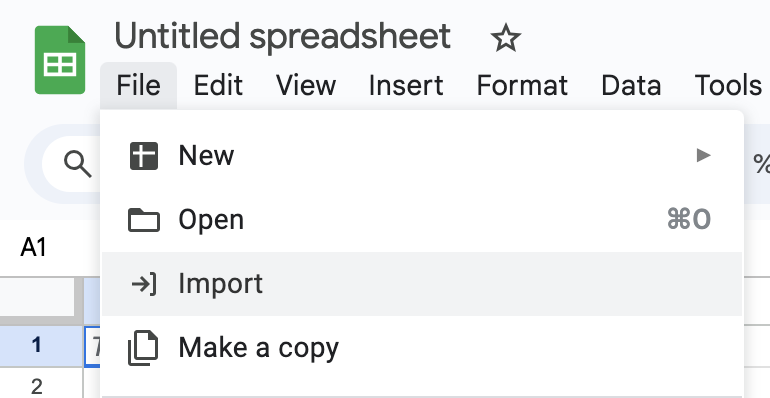The width and height of the screenshot is (770, 398).
Task: Open the Edit menu
Action: (x=218, y=85)
